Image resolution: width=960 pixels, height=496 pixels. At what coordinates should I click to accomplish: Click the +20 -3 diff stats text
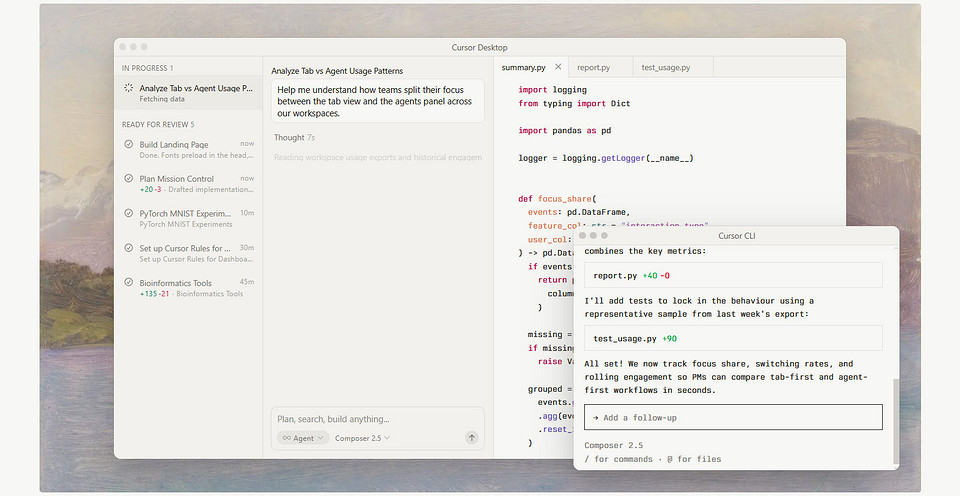click(x=150, y=189)
